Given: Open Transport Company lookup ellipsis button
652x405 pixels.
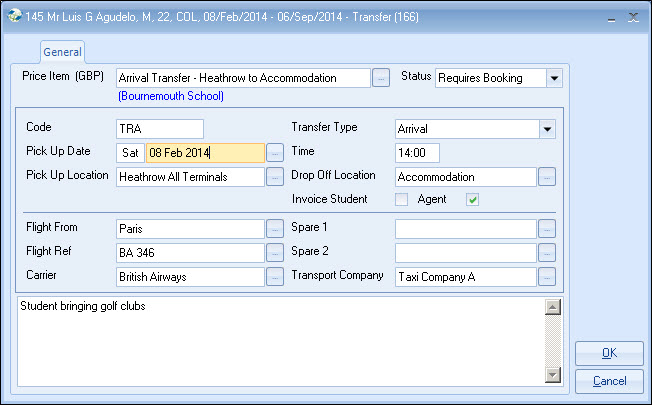Looking at the screenshot, I should 546,277.
